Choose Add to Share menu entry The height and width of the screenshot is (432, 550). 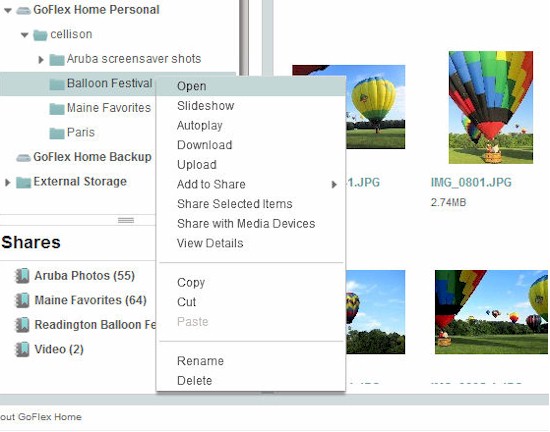tap(251, 184)
